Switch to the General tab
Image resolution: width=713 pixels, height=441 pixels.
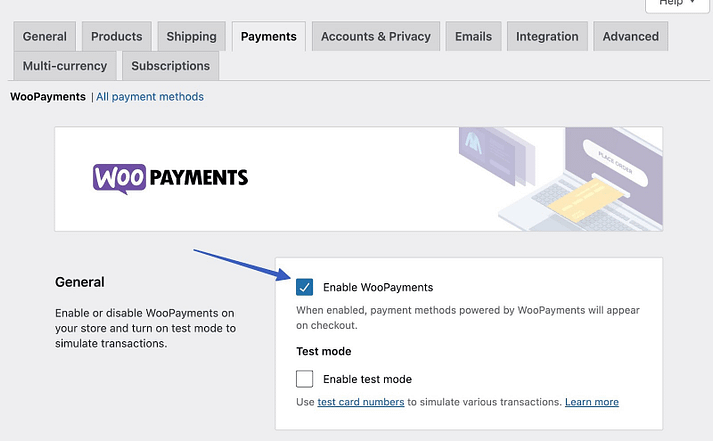coord(44,37)
